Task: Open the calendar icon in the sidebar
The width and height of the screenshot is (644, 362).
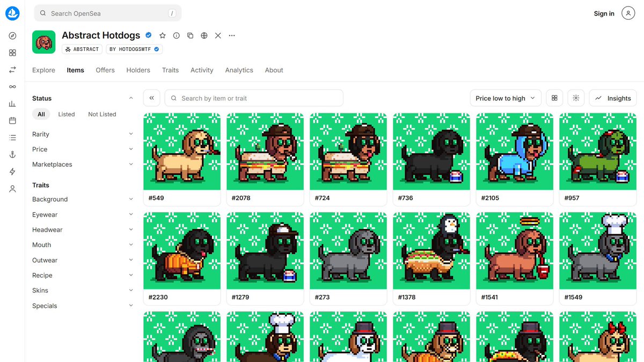Action: (x=12, y=121)
